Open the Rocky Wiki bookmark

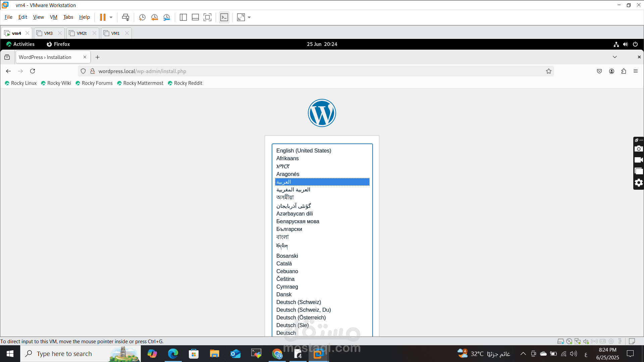pyautogui.click(x=56, y=83)
